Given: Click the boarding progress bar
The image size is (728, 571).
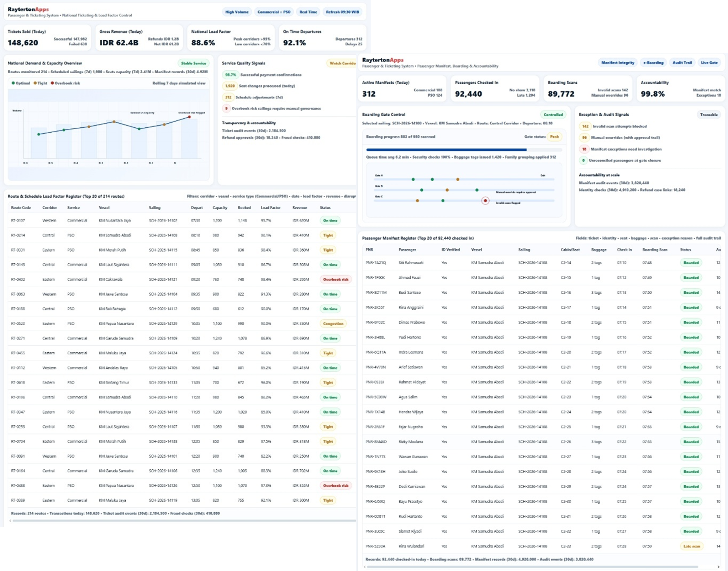Looking at the screenshot, I should 464,150.
